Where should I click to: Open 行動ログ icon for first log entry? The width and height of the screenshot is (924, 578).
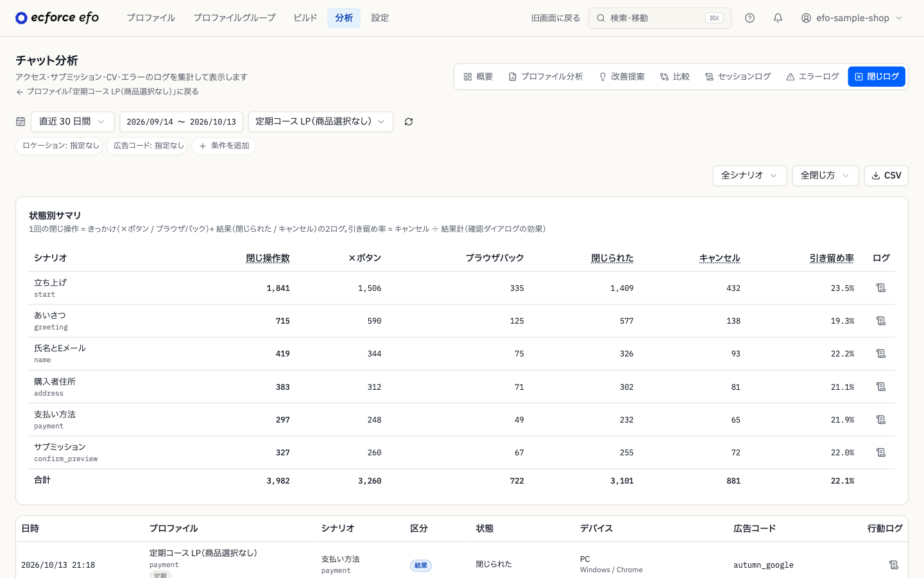[x=894, y=565]
